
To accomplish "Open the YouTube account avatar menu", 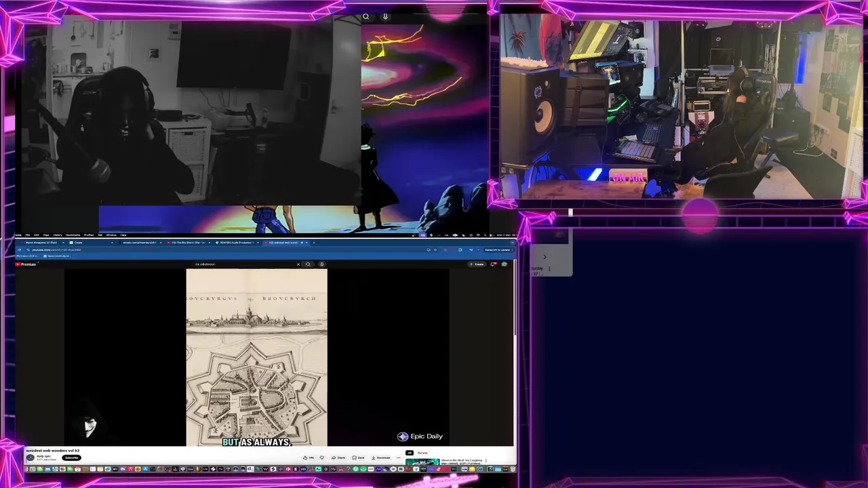I will tap(504, 264).
